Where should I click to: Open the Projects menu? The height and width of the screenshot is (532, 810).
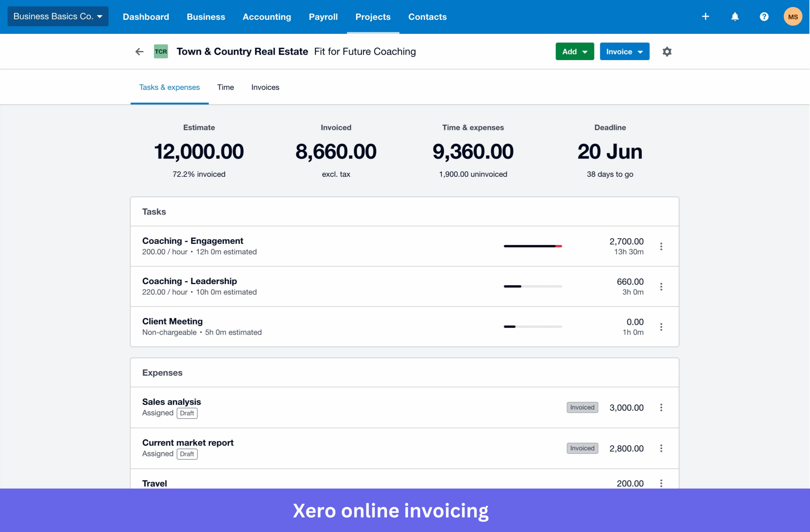pyautogui.click(x=373, y=17)
